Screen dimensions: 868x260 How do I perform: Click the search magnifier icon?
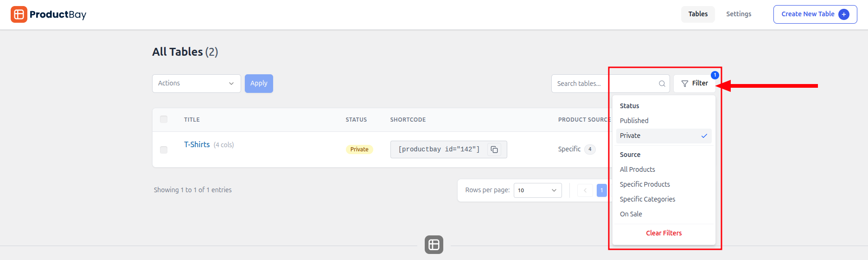tap(662, 84)
